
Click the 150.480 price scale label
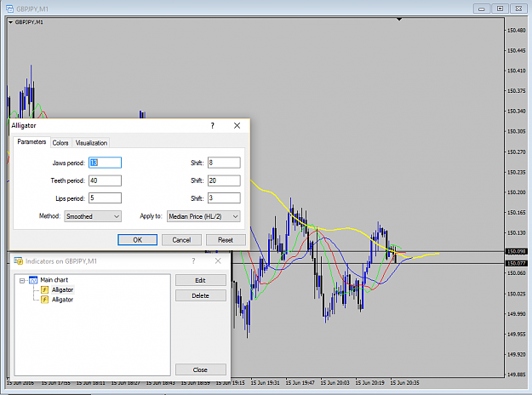517,30
